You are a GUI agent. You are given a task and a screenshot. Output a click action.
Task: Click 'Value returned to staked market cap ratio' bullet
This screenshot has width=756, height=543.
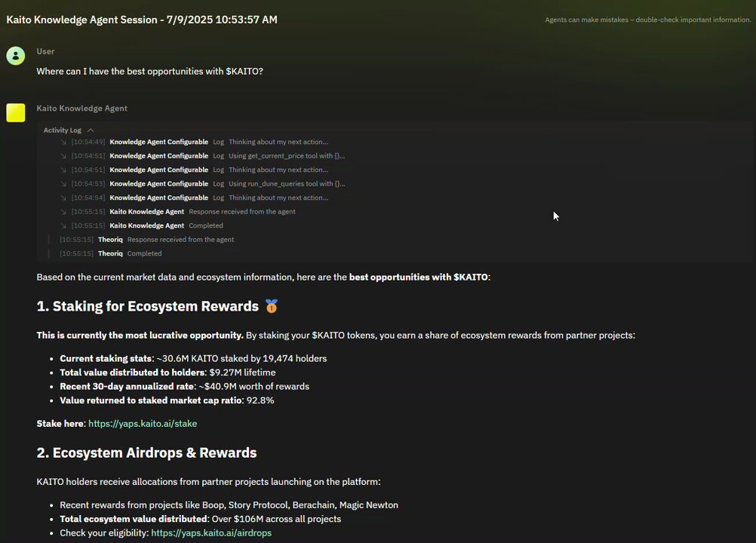167,400
